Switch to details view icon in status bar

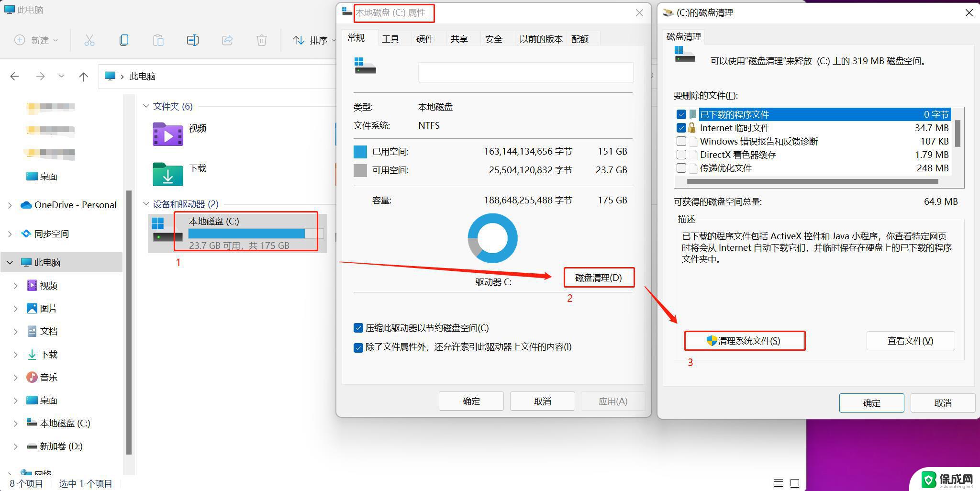coord(779,483)
